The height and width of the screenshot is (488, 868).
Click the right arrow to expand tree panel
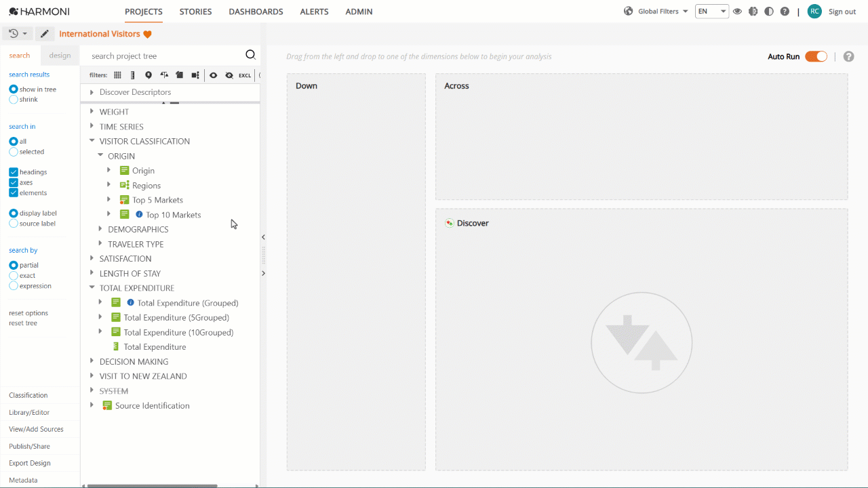(263, 273)
